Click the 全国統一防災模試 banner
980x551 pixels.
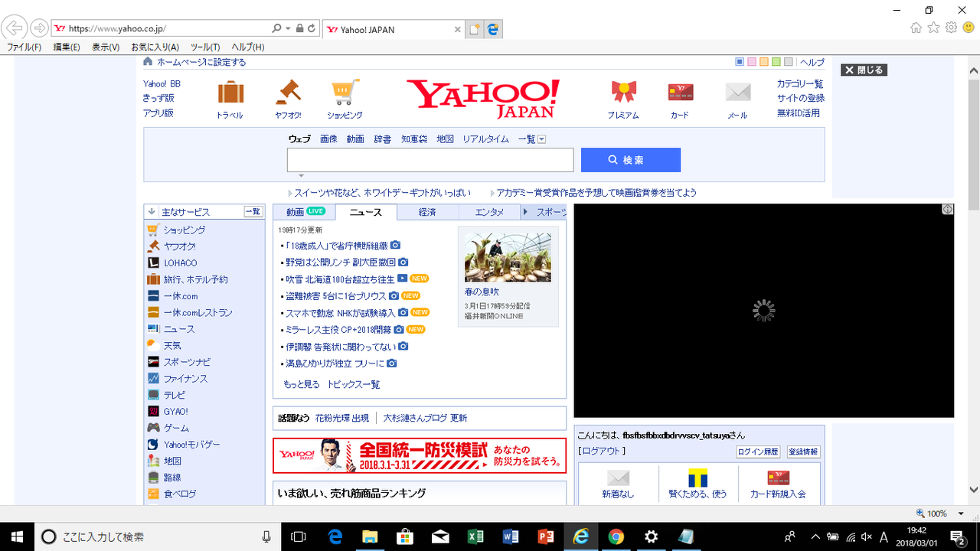pyautogui.click(x=420, y=455)
